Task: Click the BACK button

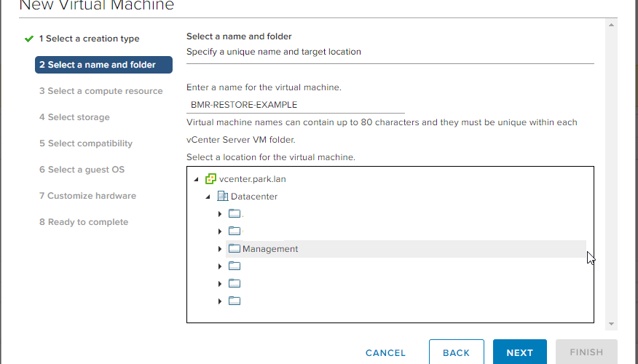Action: (456, 352)
